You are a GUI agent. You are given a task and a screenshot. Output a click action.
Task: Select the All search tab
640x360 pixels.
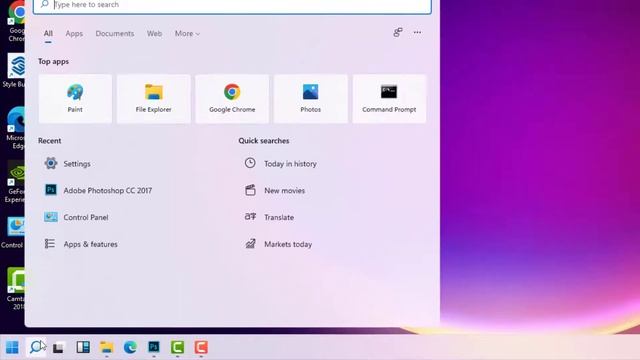point(48,34)
